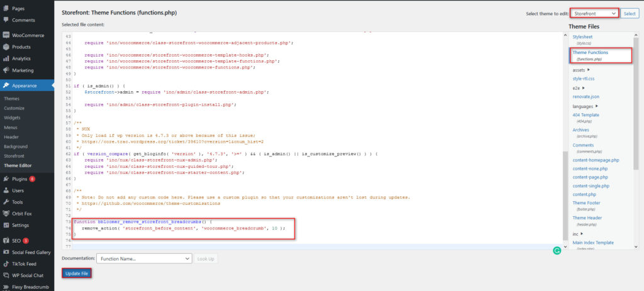Click the green Grammarly icon in editor
644x291 pixels.
(557, 250)
